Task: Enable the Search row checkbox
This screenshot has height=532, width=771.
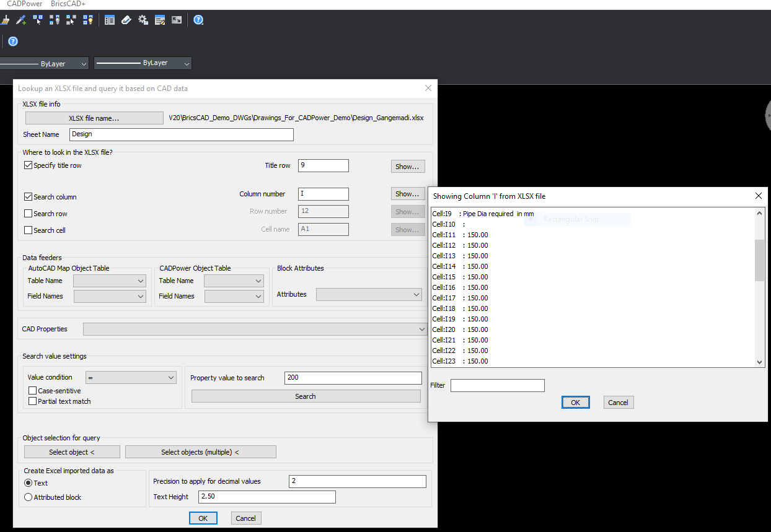Action: 28,214
